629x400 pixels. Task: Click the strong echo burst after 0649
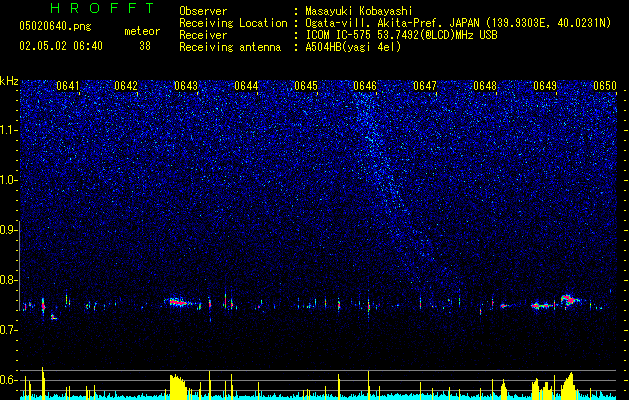[x=570, y=300]
